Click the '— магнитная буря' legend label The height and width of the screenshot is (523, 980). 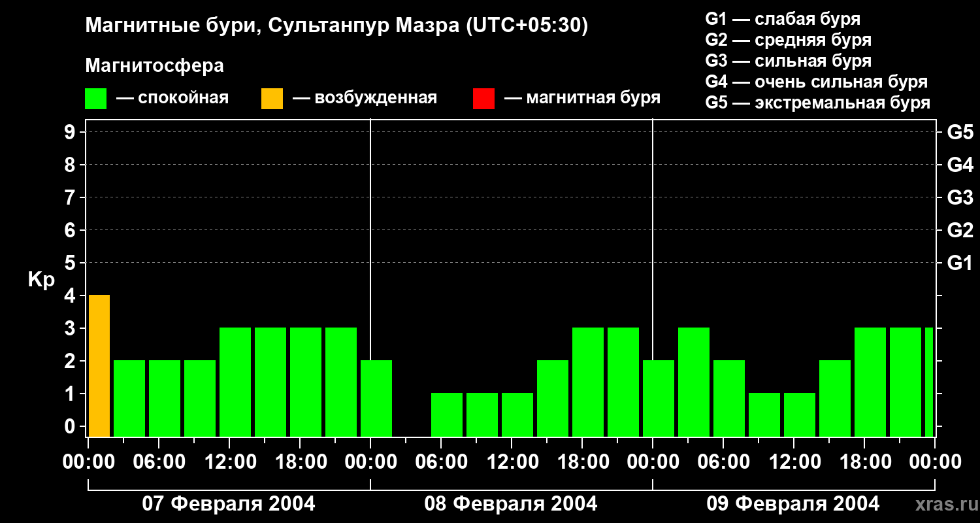(583, 99)
